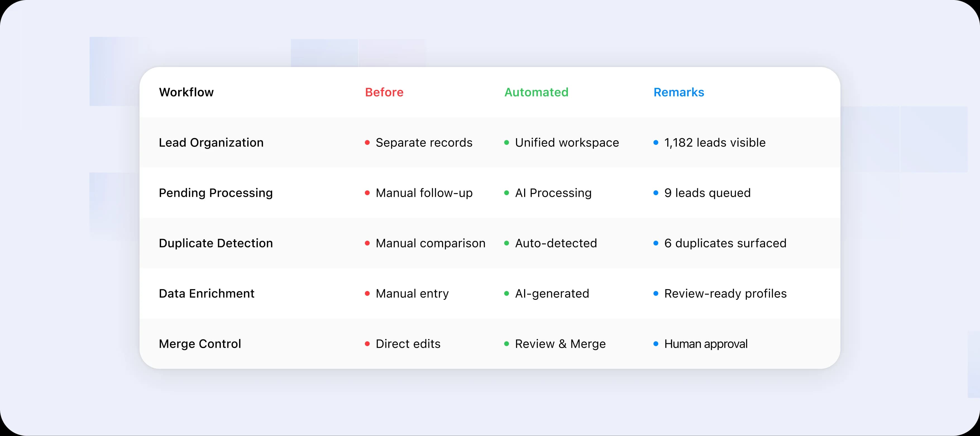Click the 'Separate records' cell

coord(424,143)
